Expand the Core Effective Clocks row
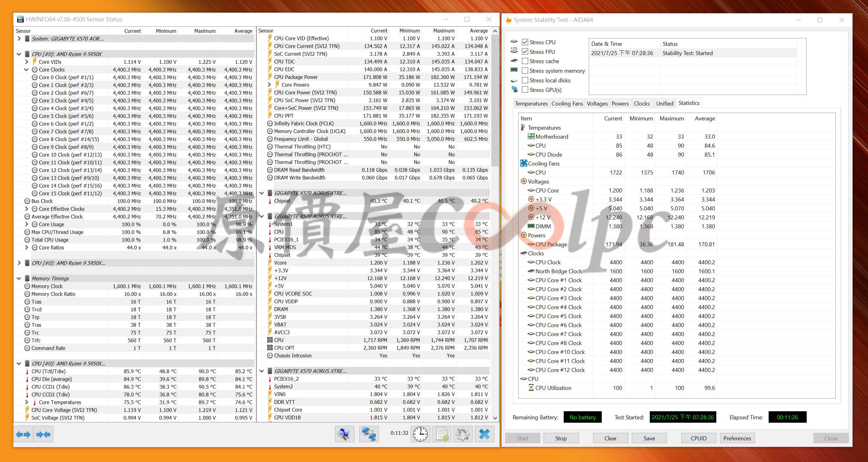The height and width of the screenshot is (462, 868). tap(27, 209)
